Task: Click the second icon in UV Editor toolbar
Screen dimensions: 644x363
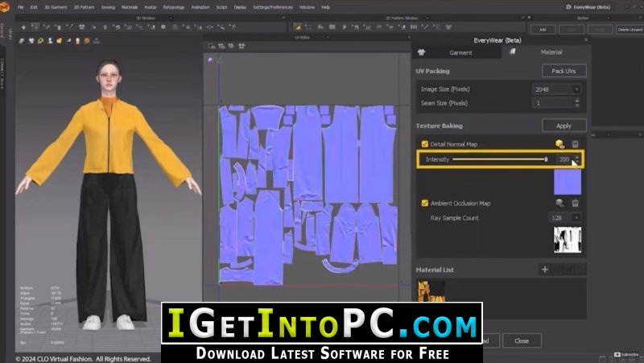Action: pos(221,46)
